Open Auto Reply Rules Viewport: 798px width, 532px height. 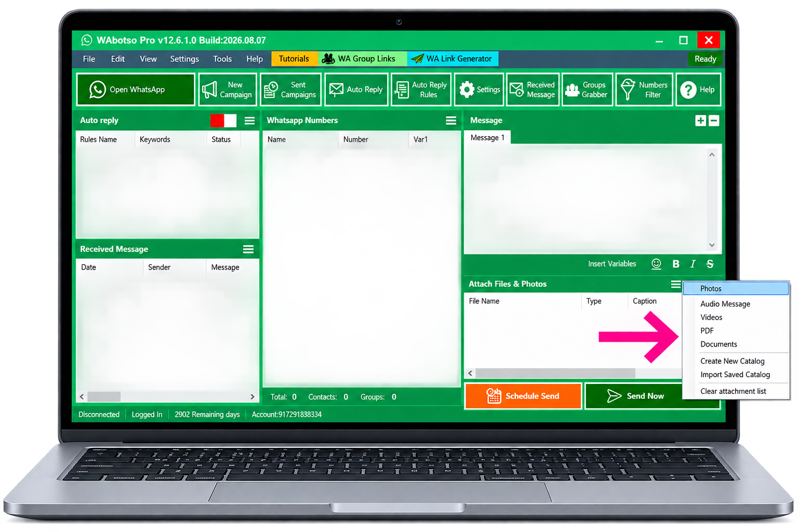(x=421, y=89)
